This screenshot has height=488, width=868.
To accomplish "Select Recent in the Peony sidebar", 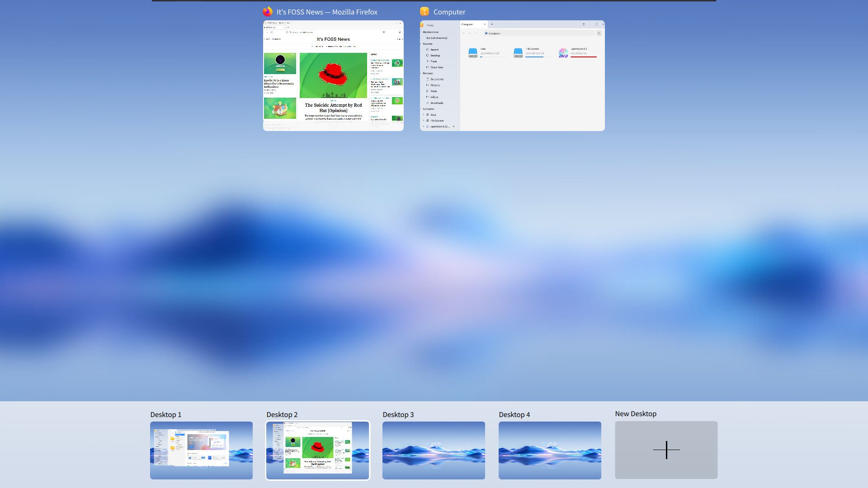I will click(434, 50).
